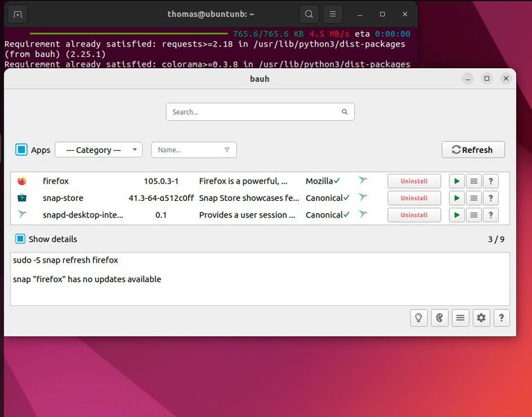Maximize the terminal window
Screen dimensions: 532x417
(x=383, y=14)
